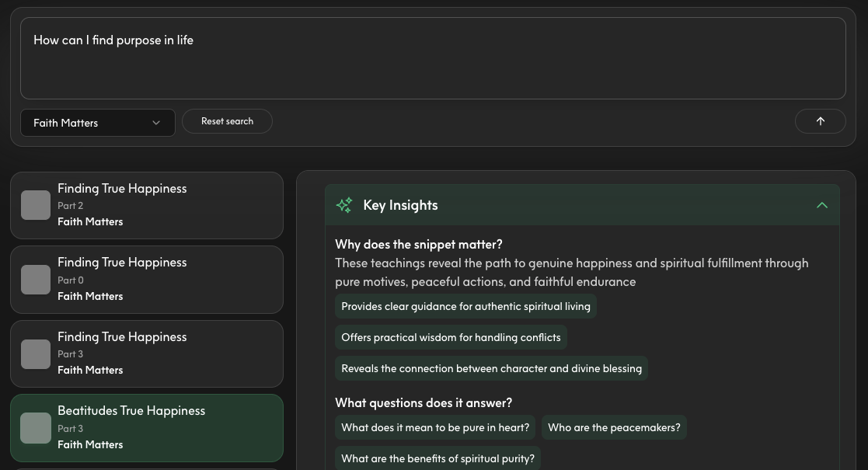Click the thumbnail of Finding True Happiness Part 0
Viewport: 868px width, 470px height.
pyautogui.click(x=36, y=280)
